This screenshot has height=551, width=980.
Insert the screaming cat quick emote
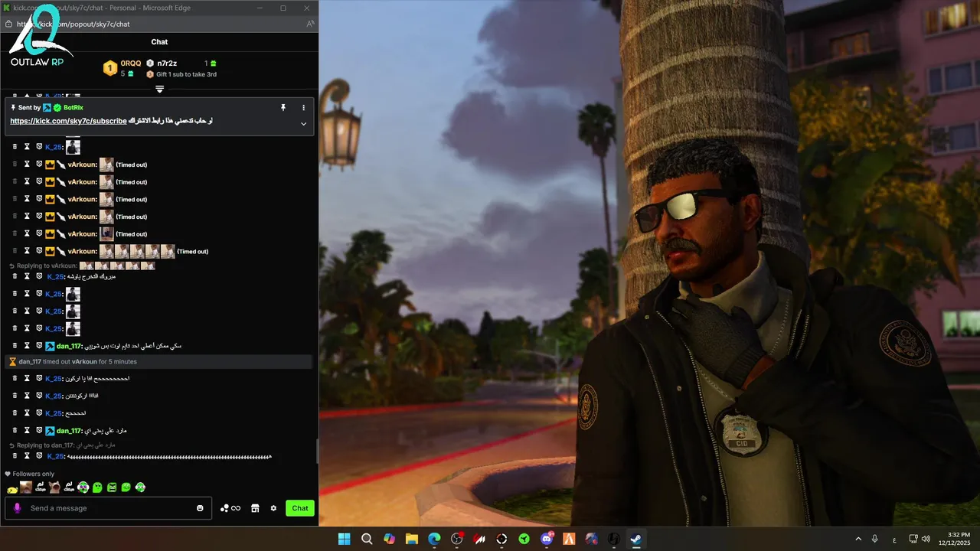(x=55, y=487)
